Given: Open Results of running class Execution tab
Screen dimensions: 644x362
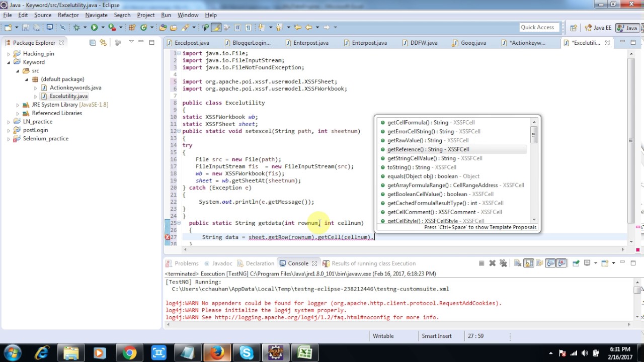Looking at the screenshot, I should 369,263.
